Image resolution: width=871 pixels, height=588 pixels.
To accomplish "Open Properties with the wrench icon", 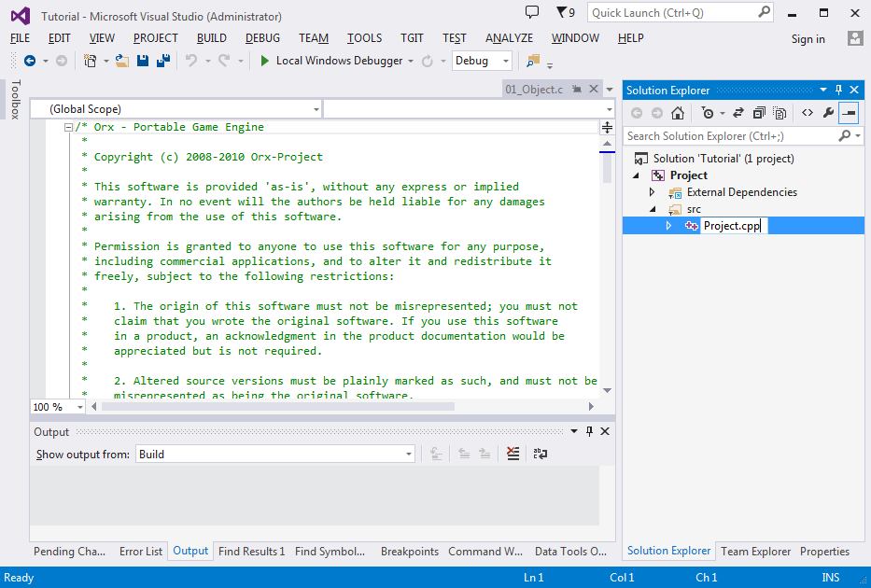I will (x=828, y=113).
